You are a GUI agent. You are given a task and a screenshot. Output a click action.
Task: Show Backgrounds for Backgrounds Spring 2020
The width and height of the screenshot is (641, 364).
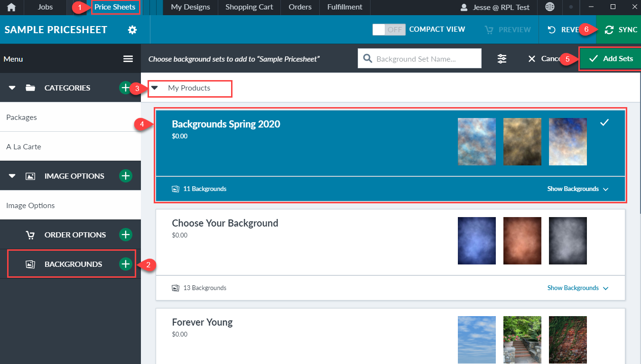[x=577, y=189]
